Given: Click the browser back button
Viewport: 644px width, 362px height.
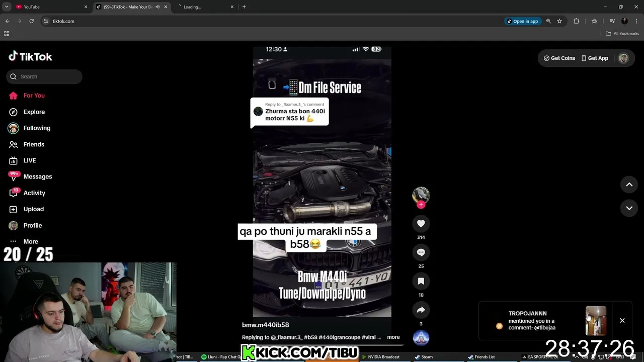Looking at the screenshot, I should coord(7,21).
